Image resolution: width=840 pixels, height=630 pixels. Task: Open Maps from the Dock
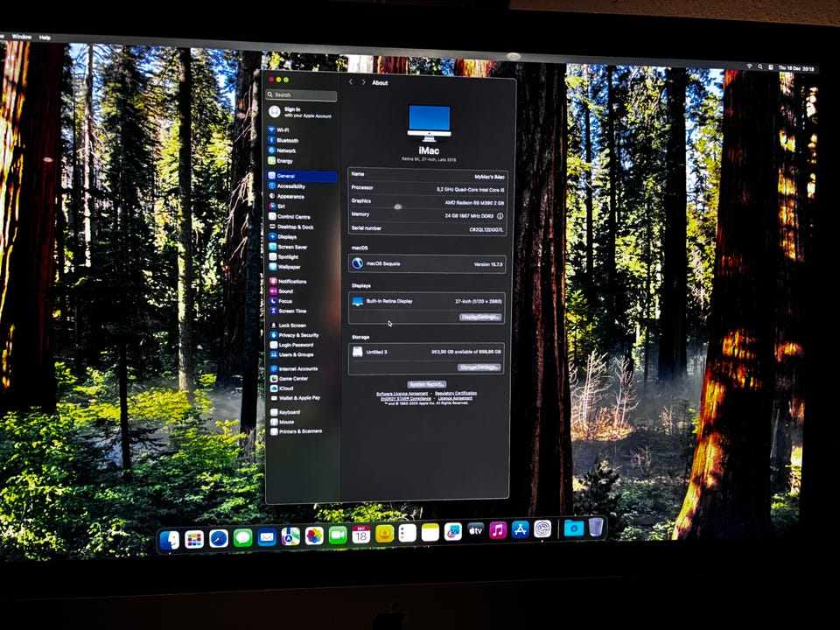click(x=290, y=536)
